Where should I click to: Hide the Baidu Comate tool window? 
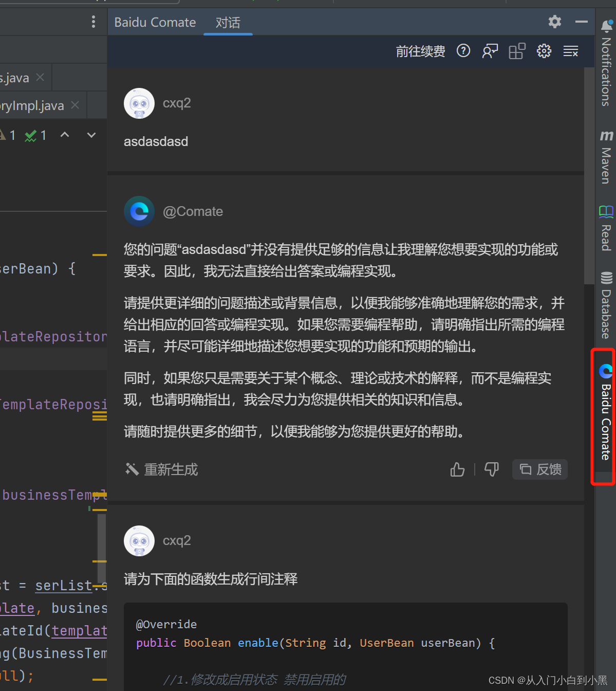582,22
